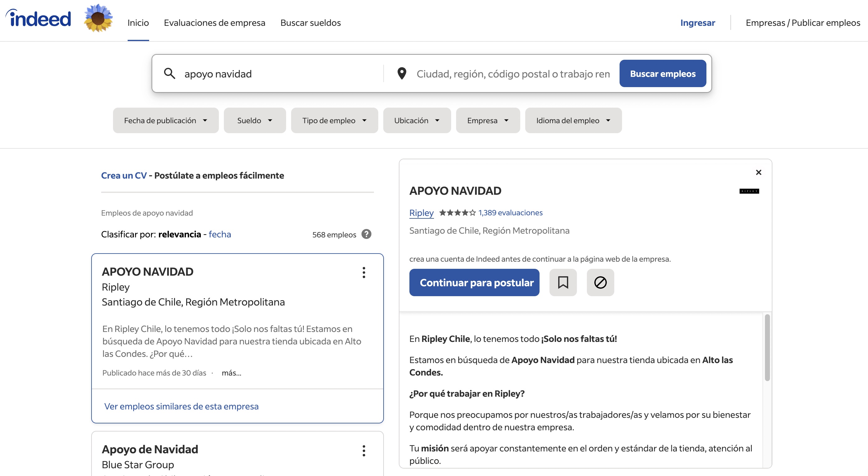Expand the Ubicación filter
The image size is (868, 476).
point(417,120)
